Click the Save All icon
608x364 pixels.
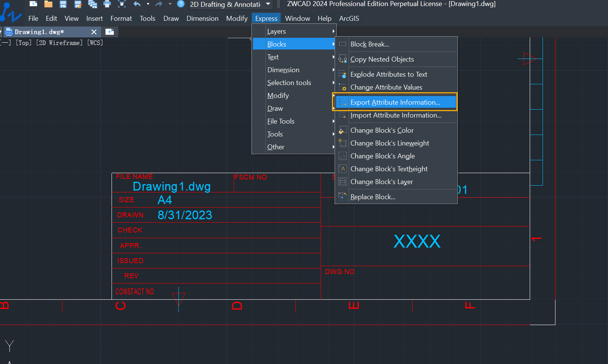click(x=93, y=4)
